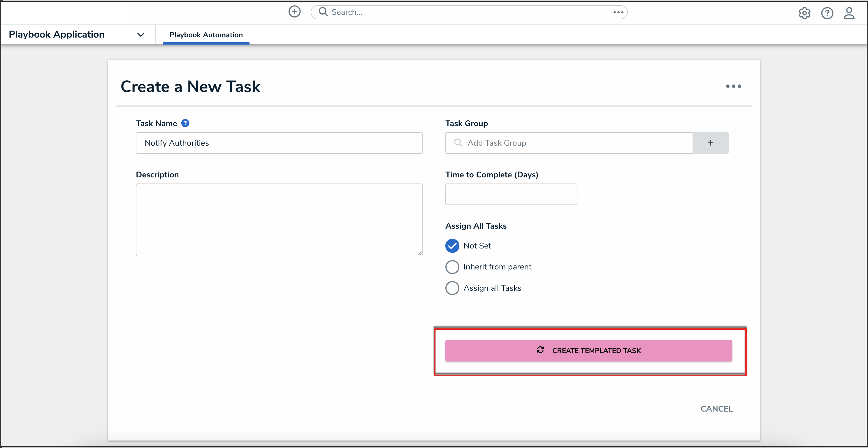
Task: Open the user profile icon
Action: [849, 13]
